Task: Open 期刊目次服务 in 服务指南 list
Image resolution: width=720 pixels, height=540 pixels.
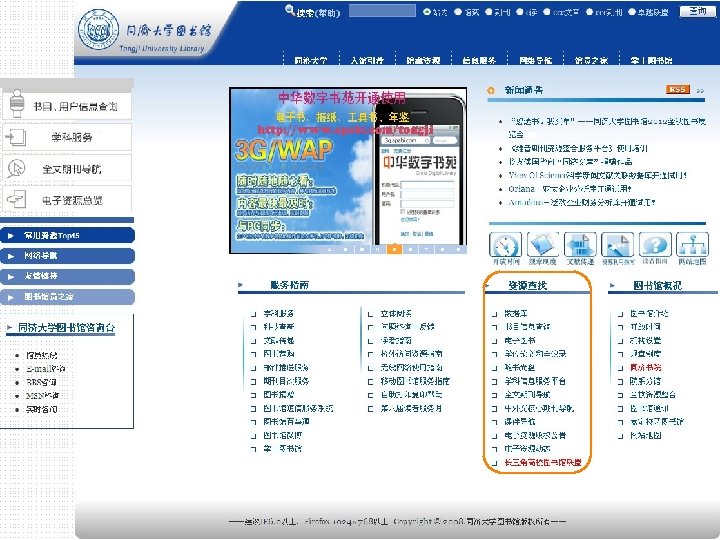Action: [286, 381]
